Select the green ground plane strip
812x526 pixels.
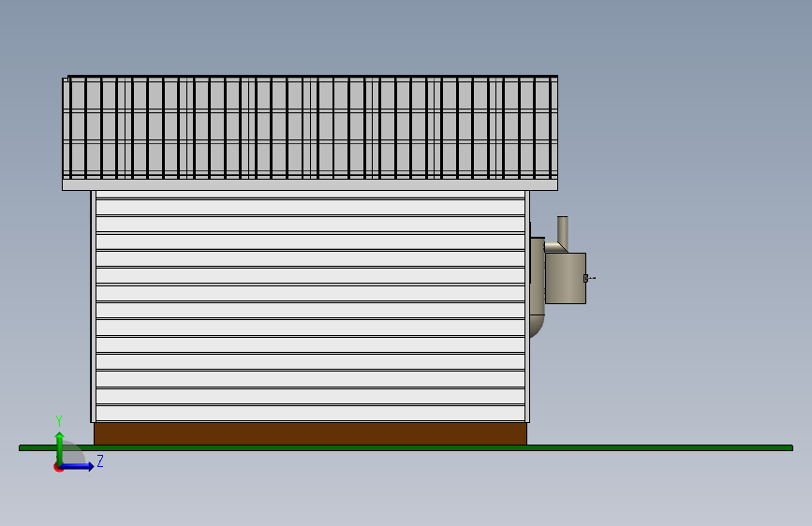(406, 447)
